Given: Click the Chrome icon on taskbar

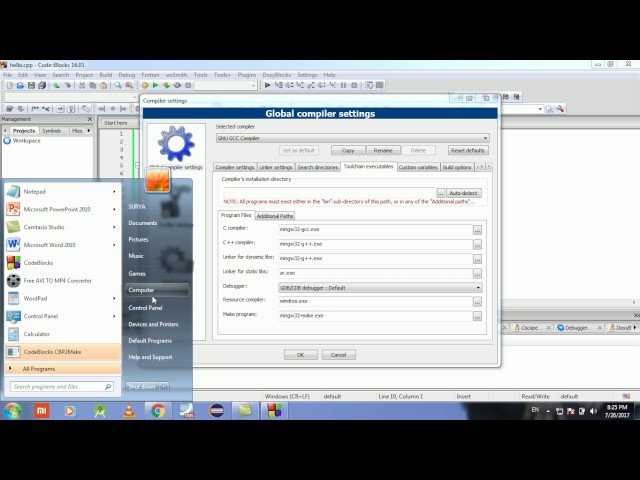Looking at the screenshot, I should point(158,411).
